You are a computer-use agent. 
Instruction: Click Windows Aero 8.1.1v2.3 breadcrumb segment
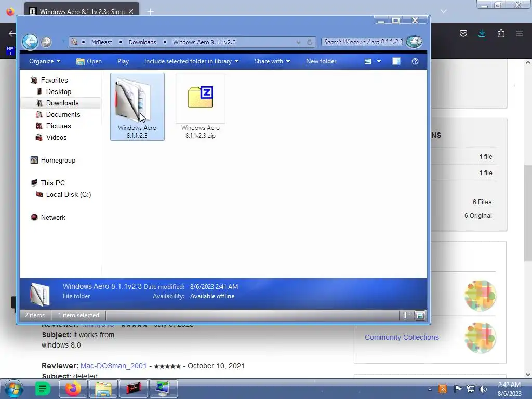pyautogui.click(x=204, y=42)
